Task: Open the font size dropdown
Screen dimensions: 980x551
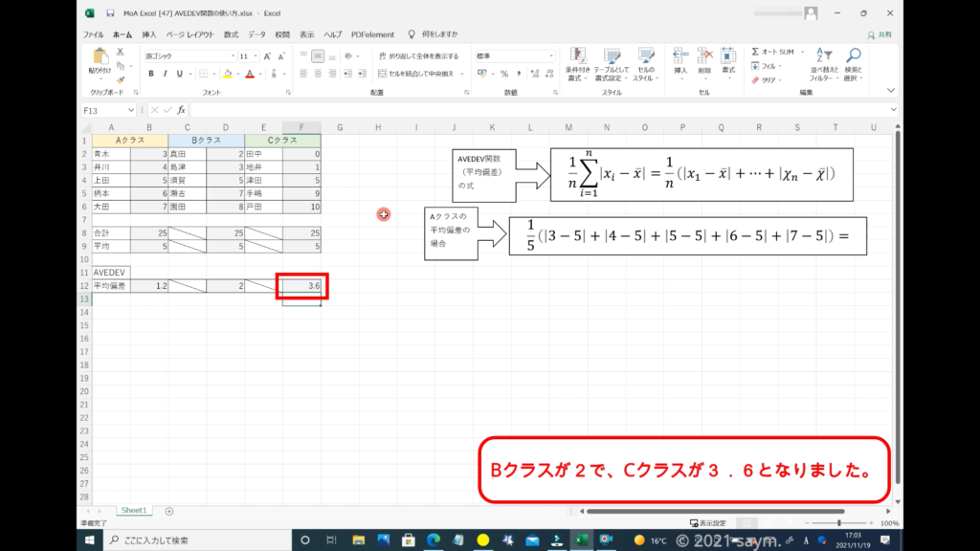Action: [256, 56]
